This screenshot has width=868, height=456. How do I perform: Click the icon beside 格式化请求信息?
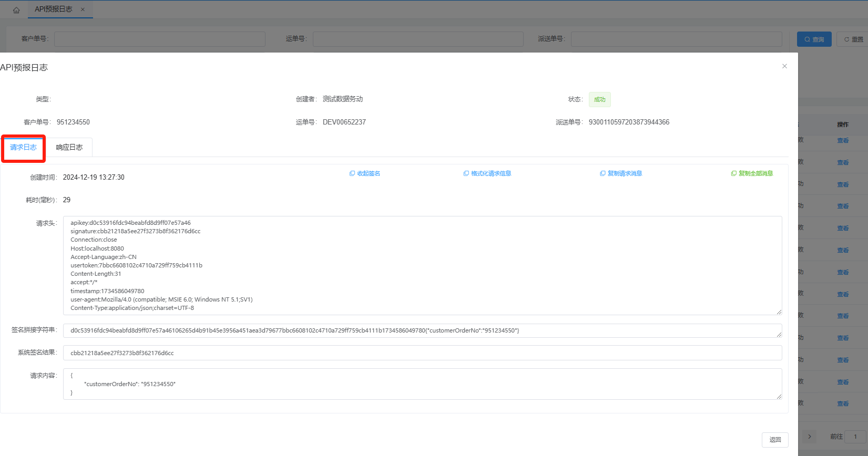click(466, 173)
